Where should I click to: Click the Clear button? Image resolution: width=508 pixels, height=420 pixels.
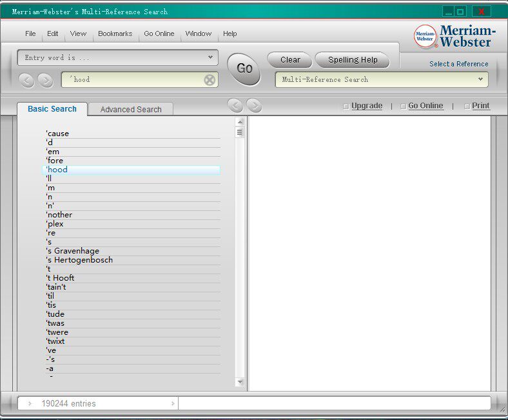(x=290, y=60)
